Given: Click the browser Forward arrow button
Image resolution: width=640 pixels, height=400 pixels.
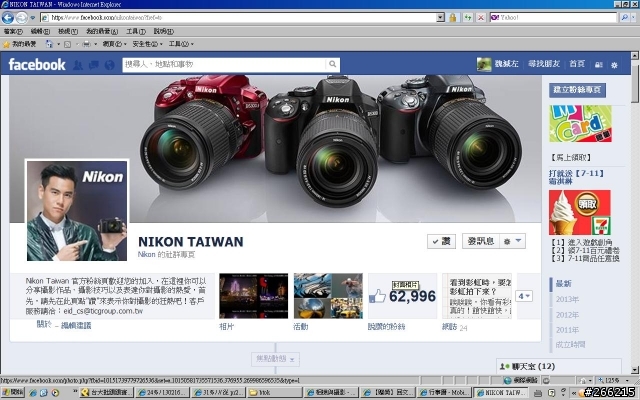Looking at the screenshot, I should point(22,18).
